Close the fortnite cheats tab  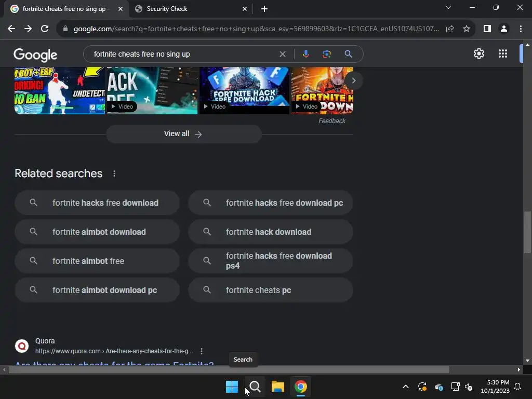[x=121, y=9]
